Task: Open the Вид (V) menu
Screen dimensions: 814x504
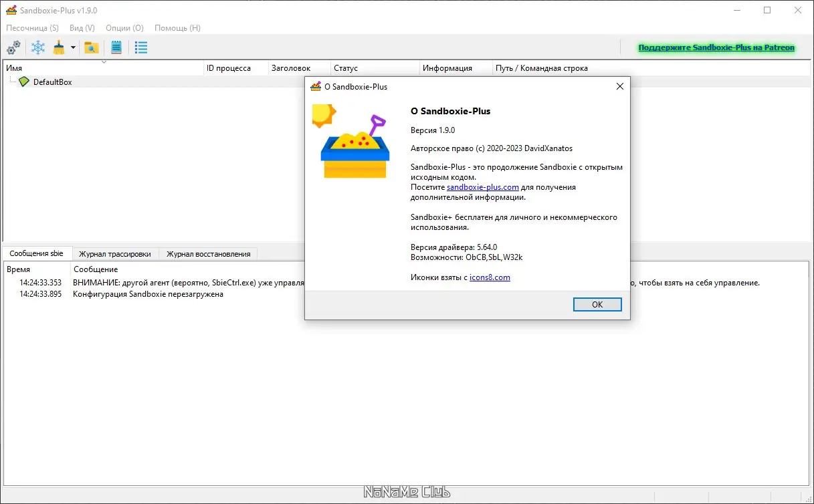Action: (x=82, y=28)
